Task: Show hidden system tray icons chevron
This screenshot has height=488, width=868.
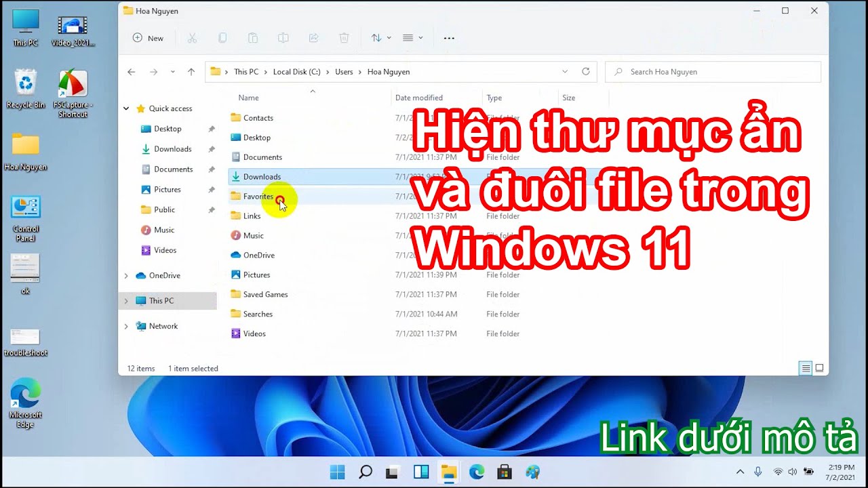Action: [740, 472]
